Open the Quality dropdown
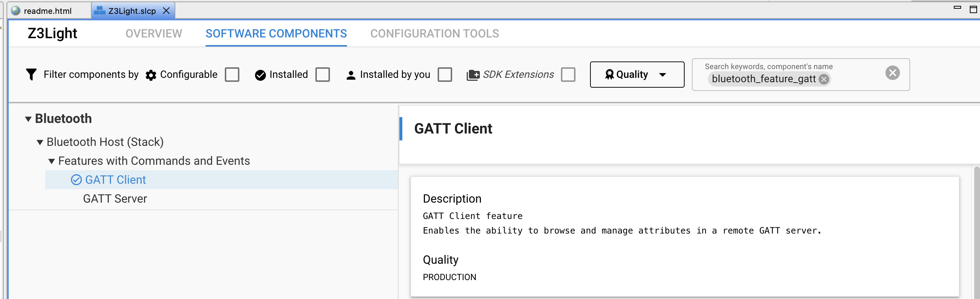 (x=637, y=75)
